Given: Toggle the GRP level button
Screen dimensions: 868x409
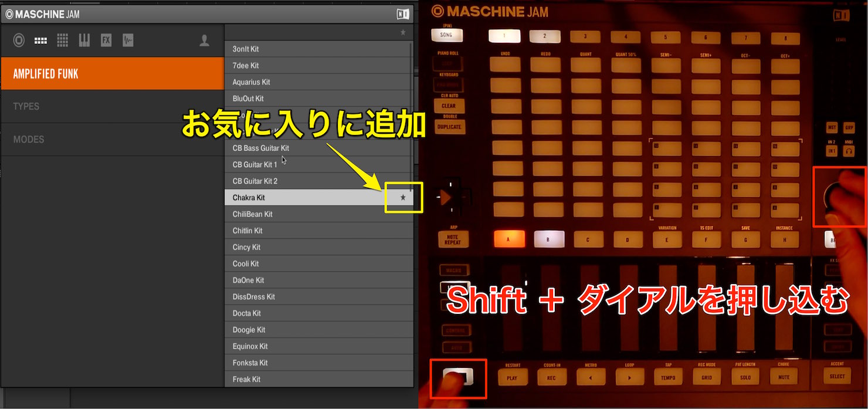Looking at the screenshot, I should (x=849, y=127).
